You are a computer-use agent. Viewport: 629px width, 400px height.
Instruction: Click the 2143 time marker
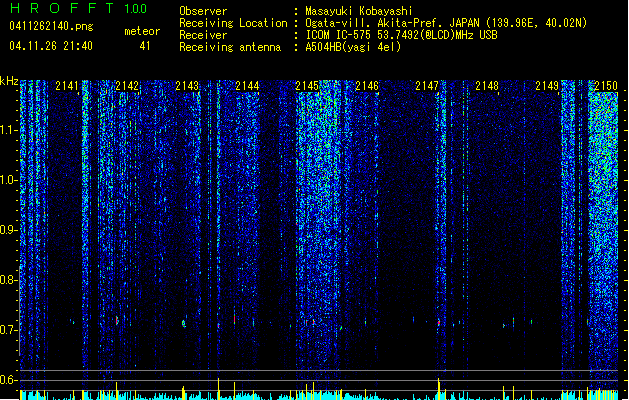187,86
